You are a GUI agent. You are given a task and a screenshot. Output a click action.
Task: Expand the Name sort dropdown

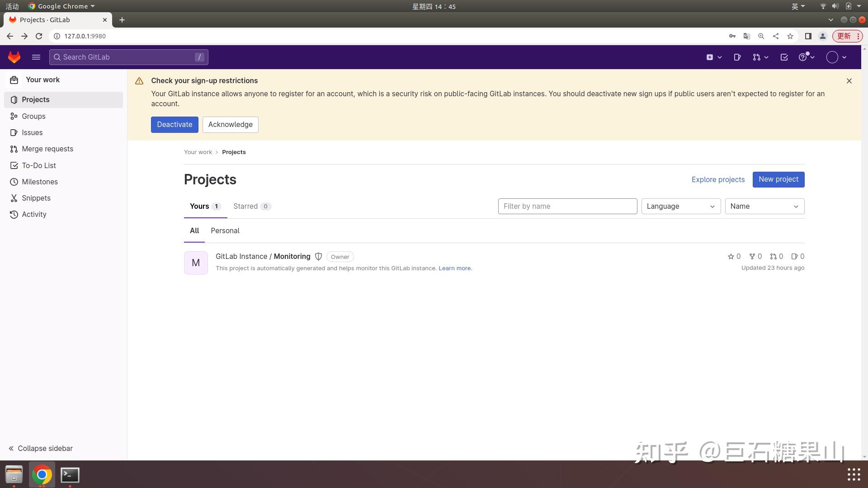[x=764, y=206]
